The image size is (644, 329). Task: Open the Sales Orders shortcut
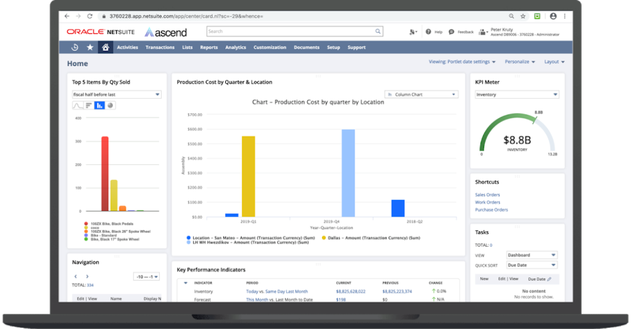(x=487, y=194)
